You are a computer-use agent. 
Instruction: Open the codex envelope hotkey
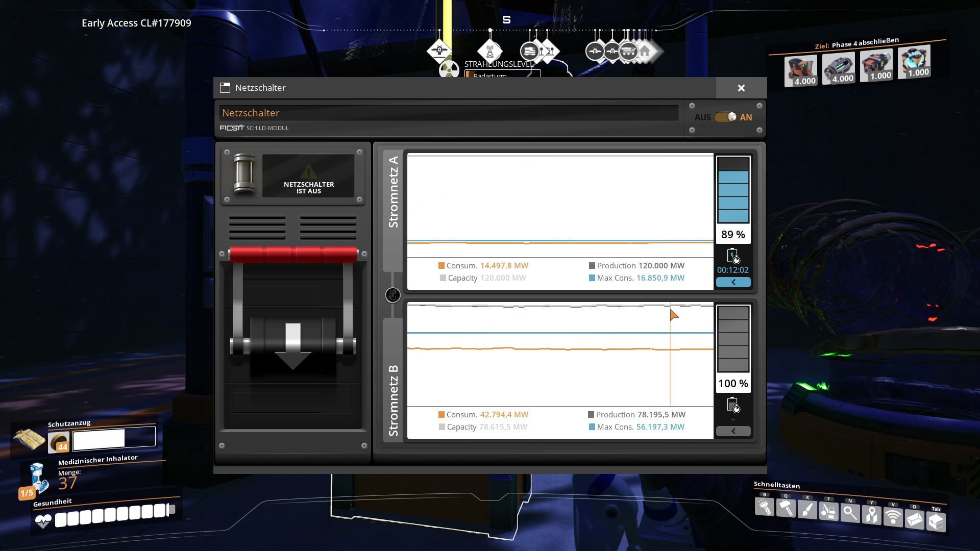pos(915,519)
